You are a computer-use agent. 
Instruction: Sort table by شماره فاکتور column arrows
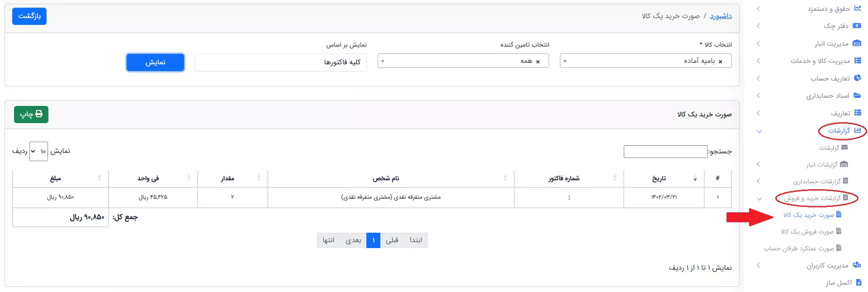pyautogui.click(x=615, y=178)
